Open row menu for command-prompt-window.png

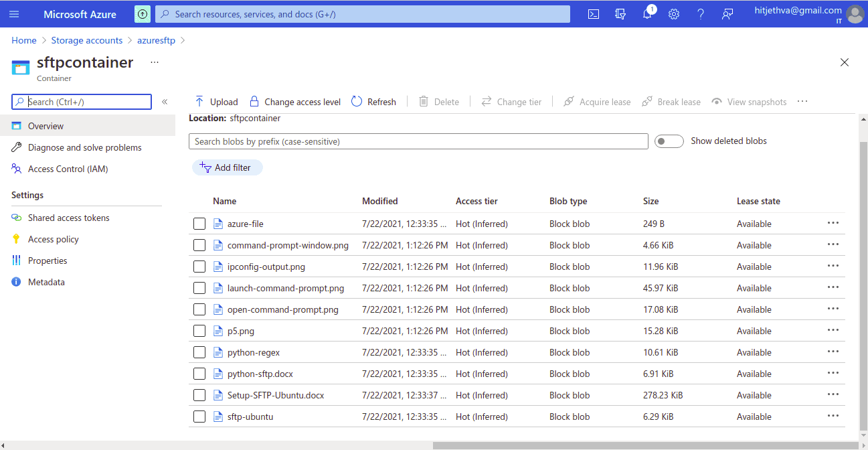pyautogui.click(x=833, y=244)
